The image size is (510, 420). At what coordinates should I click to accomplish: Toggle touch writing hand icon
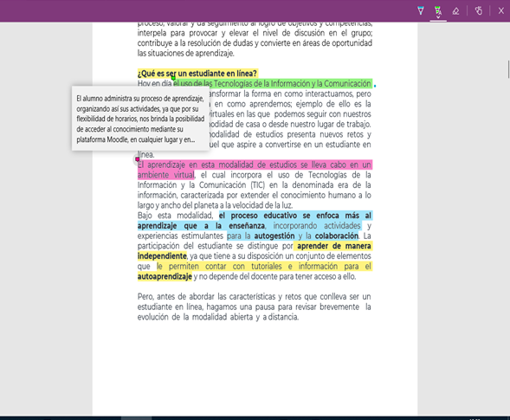[x=479, y=10]
